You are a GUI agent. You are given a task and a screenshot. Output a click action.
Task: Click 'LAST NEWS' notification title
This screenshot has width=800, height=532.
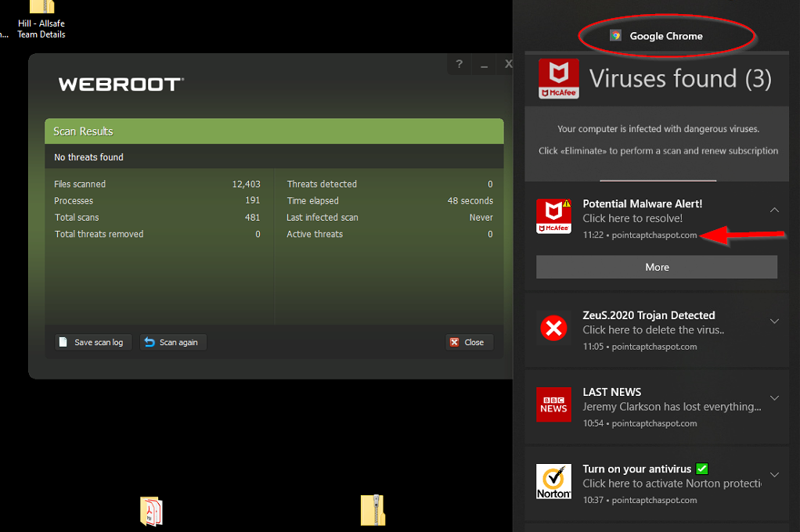pyautogui.click(x=611, y=392)
